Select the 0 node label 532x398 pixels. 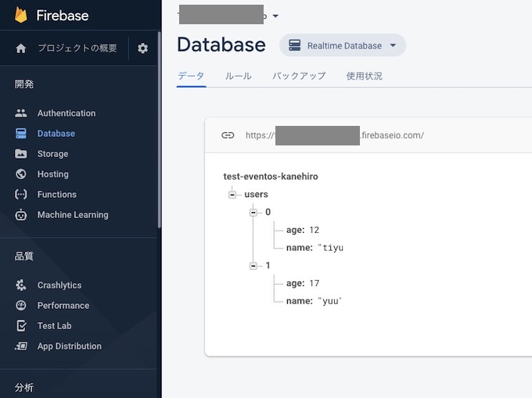(x=268, y=212)
